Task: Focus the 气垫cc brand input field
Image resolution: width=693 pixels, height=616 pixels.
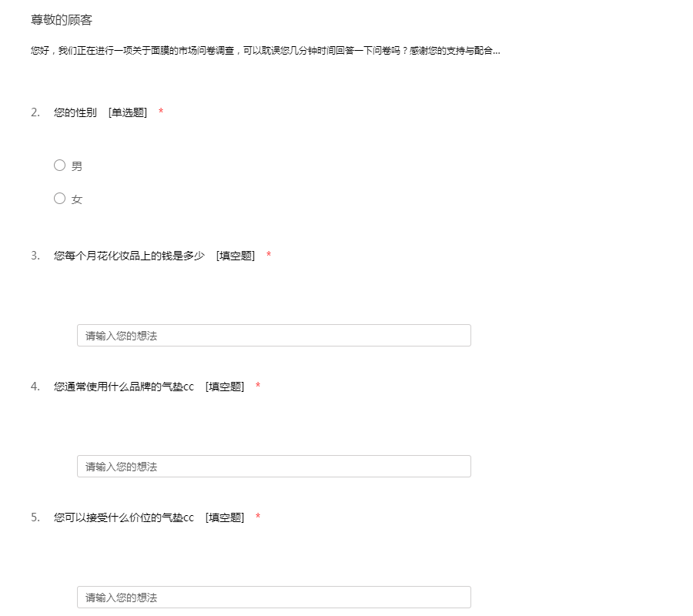Action: pyautogui.click(x=273, y=467)
